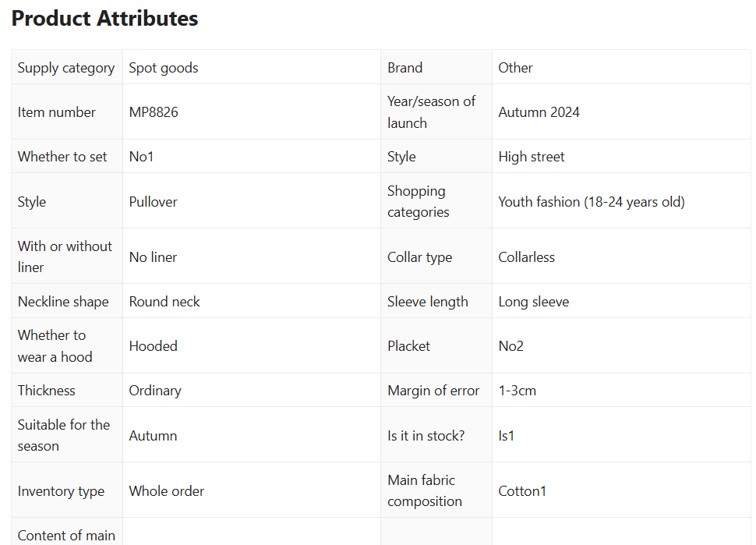Select the Collarless collar type value
This screenshot has height=545, width=756.
coord(526,257)
